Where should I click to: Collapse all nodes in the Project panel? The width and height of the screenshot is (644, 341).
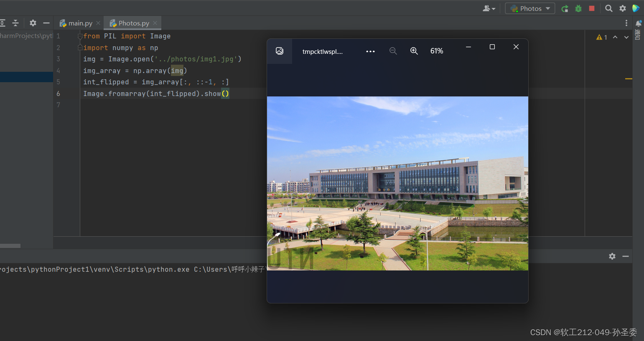tap(15, 23)
